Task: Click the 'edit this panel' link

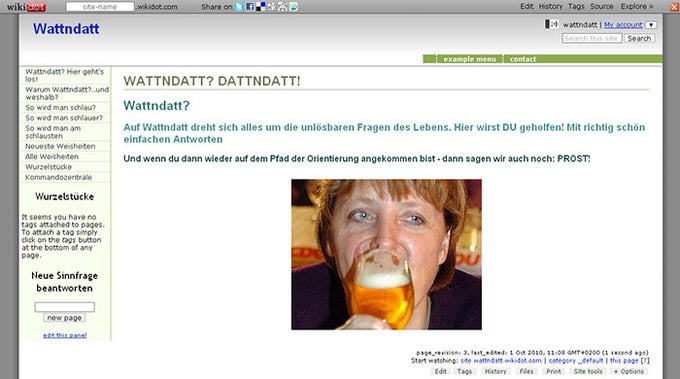Action: [x=65, y=335]
